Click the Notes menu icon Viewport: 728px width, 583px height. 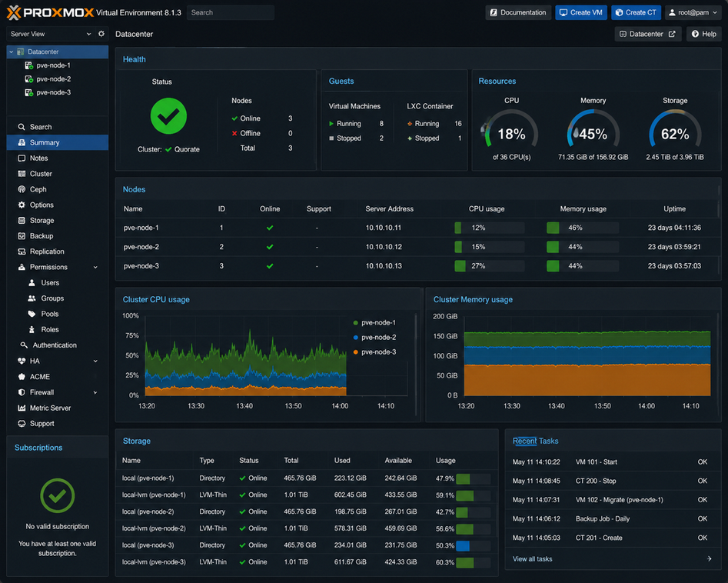22,158
